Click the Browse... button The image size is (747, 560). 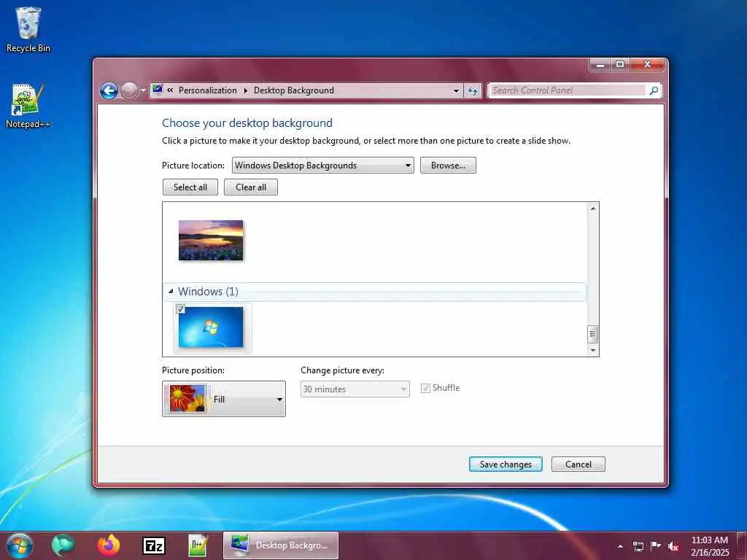(x=448, y=166)
